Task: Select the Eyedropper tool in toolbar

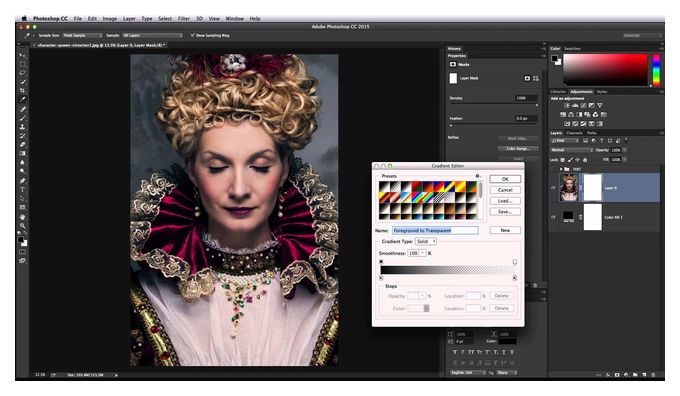Action: tap(22, 99)
